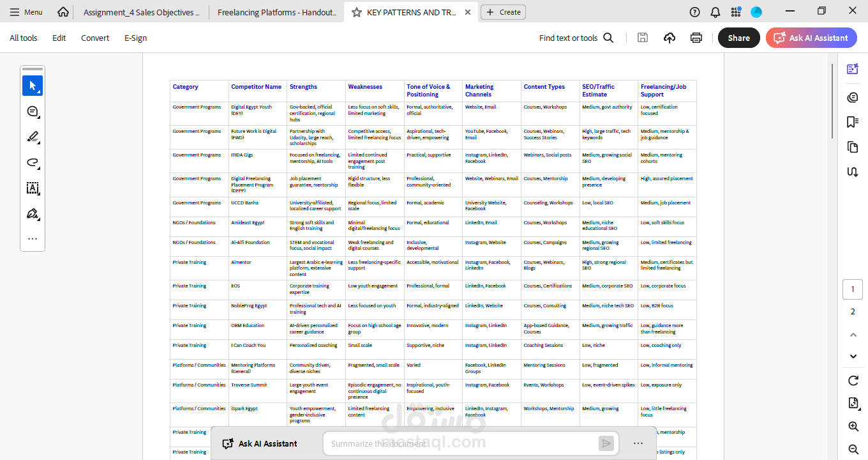Click the vertical document scrollbar
868x460 pixels.
click(x=832, y=100)
